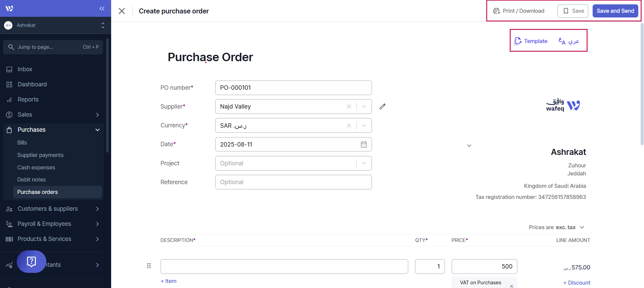Open the help chat bubble

tap(32, 261)
